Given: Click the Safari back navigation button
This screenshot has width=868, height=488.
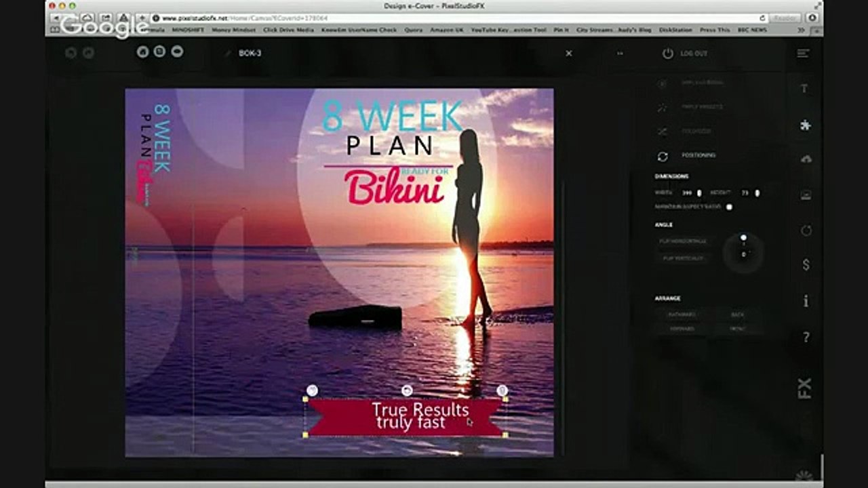Looking at the screenshot, I should pos(58,18).
